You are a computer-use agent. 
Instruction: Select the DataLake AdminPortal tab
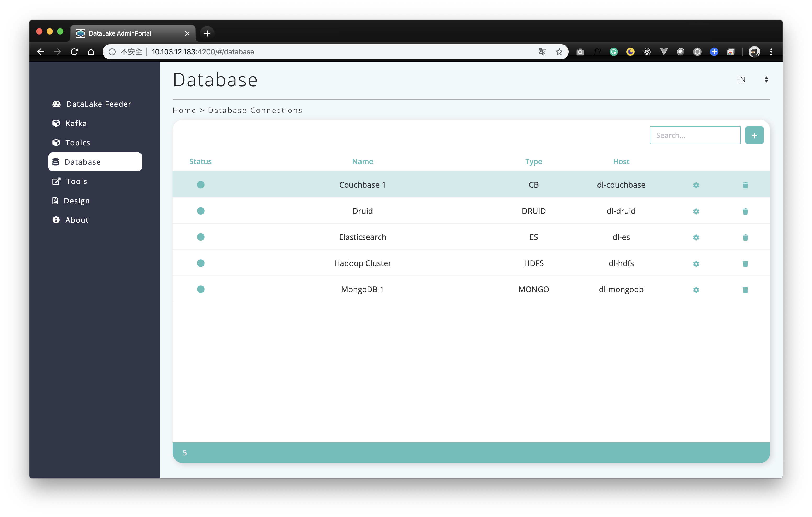tap(133, 33)
